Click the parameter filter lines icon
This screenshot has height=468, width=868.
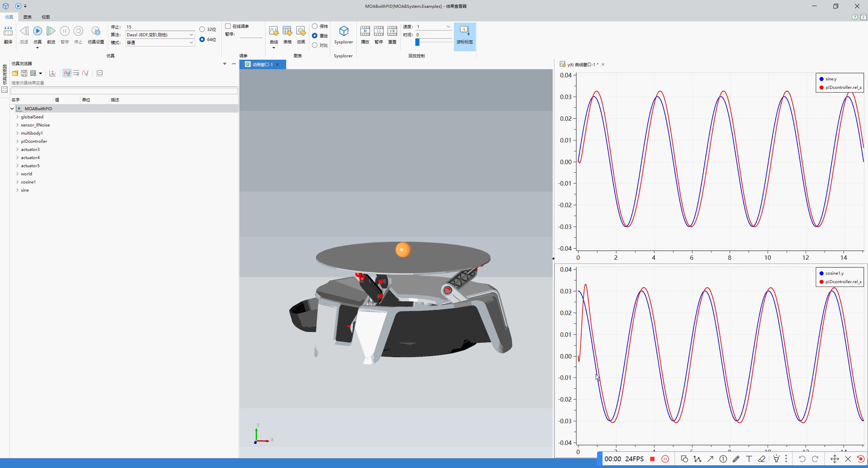click(76, 73)
